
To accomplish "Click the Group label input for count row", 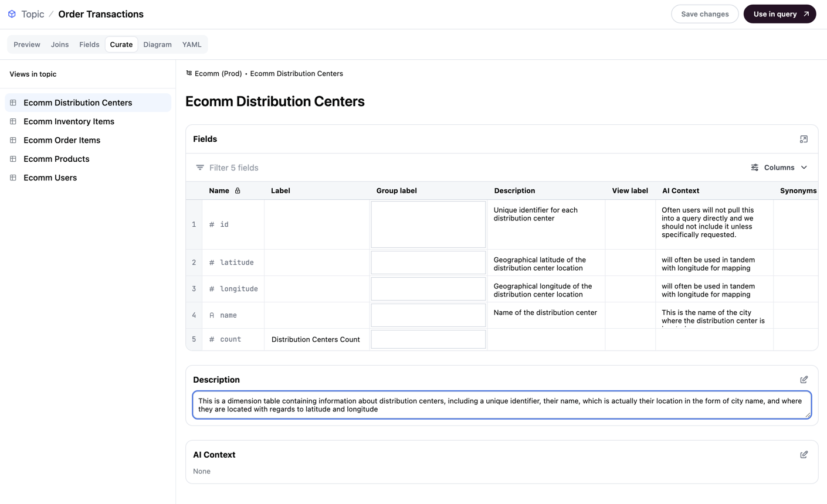I will pos(428,339).
